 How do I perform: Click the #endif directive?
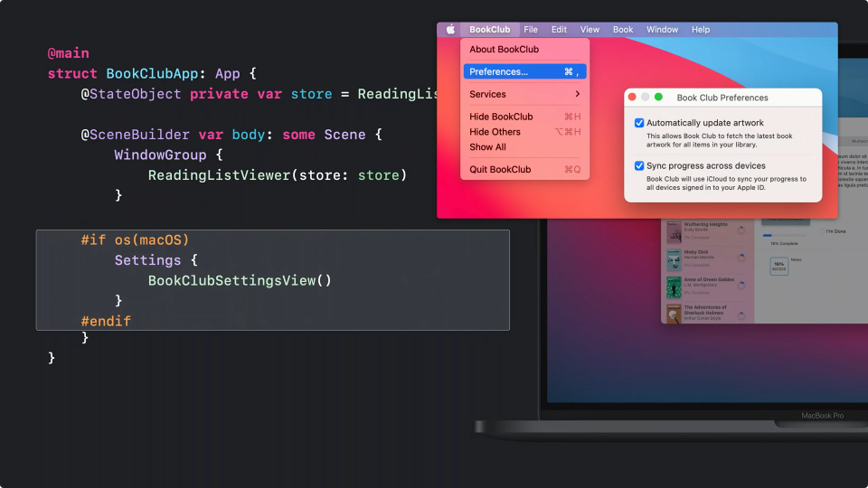pyautogui.click(x=106, y=322)
